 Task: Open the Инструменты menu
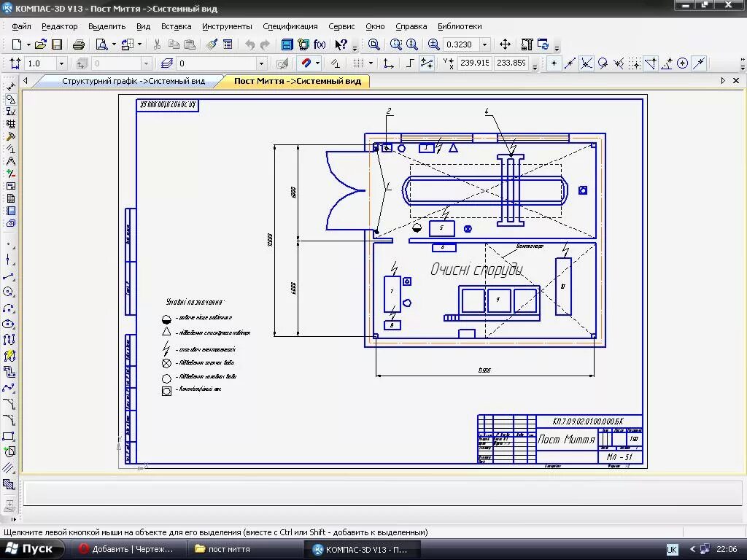tap(228, 27)
